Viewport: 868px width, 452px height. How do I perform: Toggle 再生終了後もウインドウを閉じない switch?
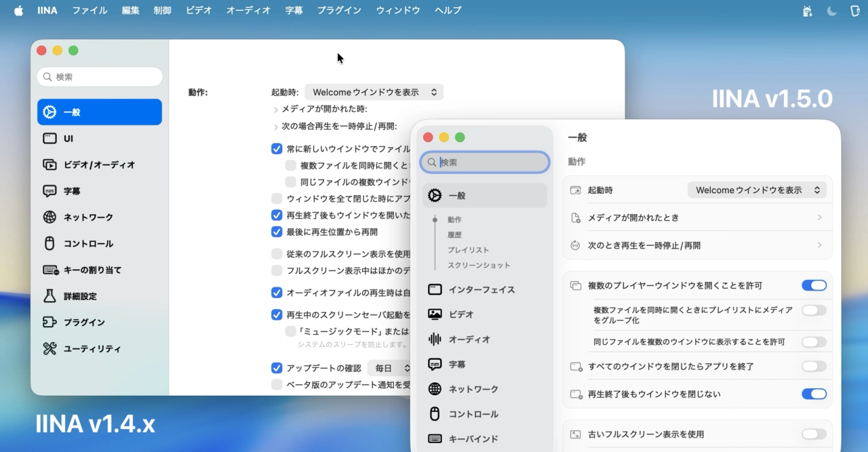coord(814,394)
